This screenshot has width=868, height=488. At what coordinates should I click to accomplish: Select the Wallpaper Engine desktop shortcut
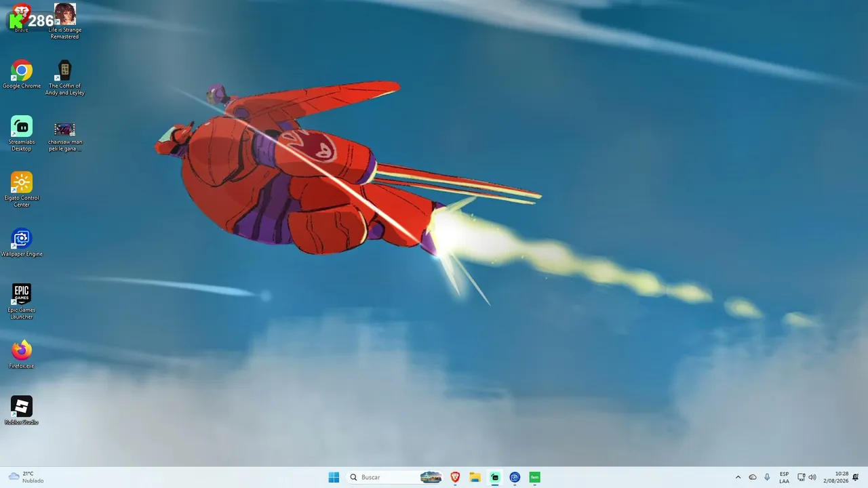tap(22, 243)
